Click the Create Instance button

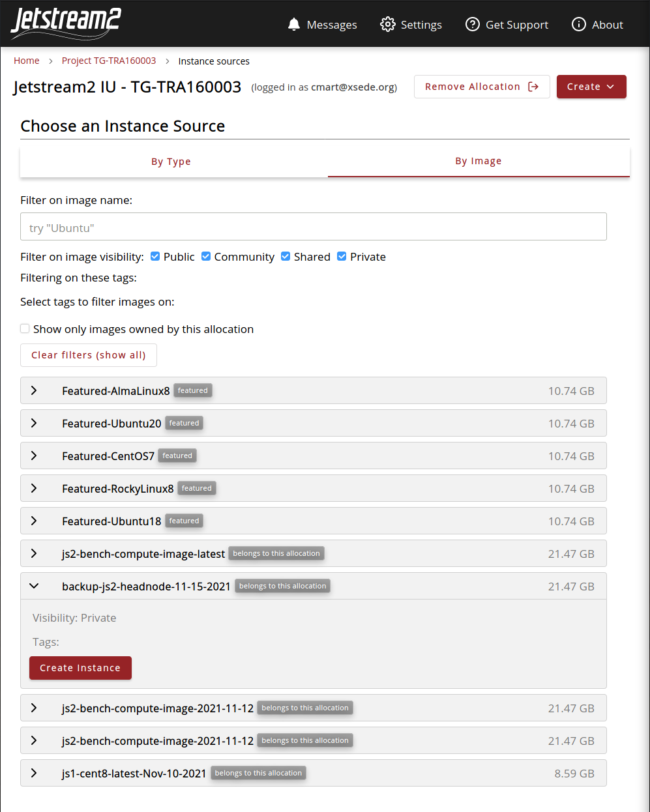coord(80,668)
